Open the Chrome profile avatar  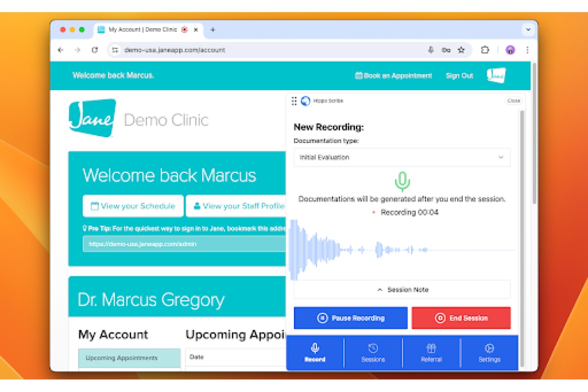[x=510, y=50]
